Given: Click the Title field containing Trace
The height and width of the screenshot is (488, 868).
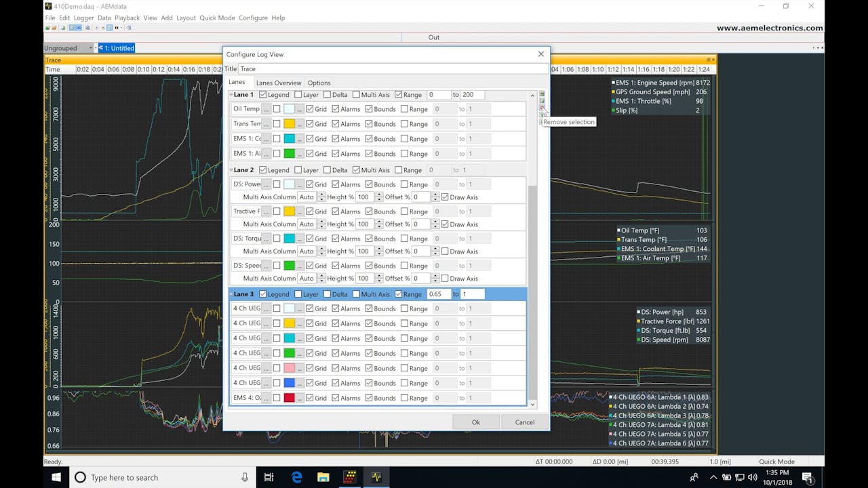Looking at the screenshot, I should tap(305, 68).
